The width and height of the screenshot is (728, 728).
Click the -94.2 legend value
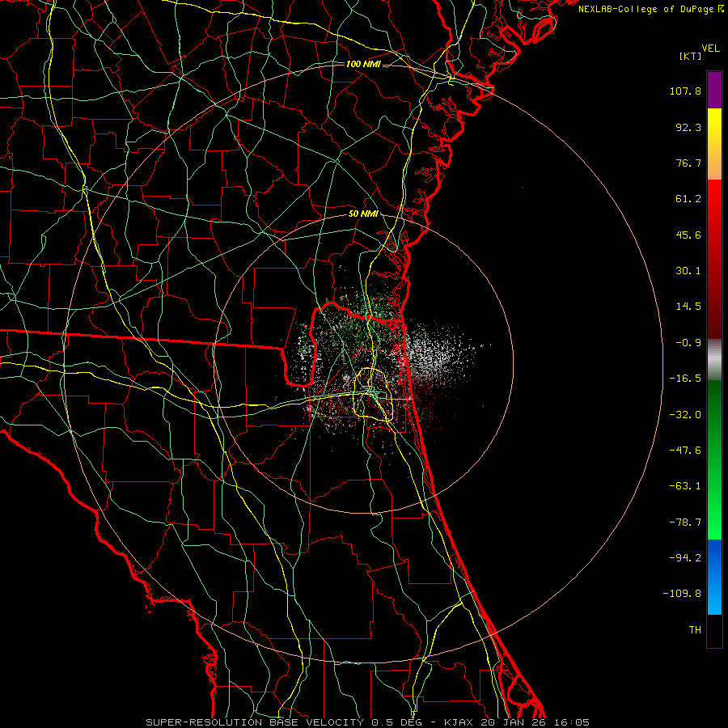tap(685, 557)
